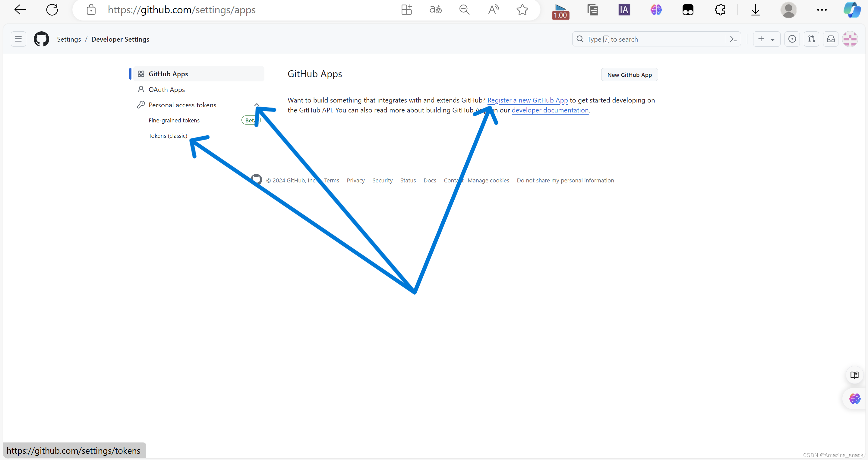
Task: Add this page to favorites star
Action: [522, 9]
